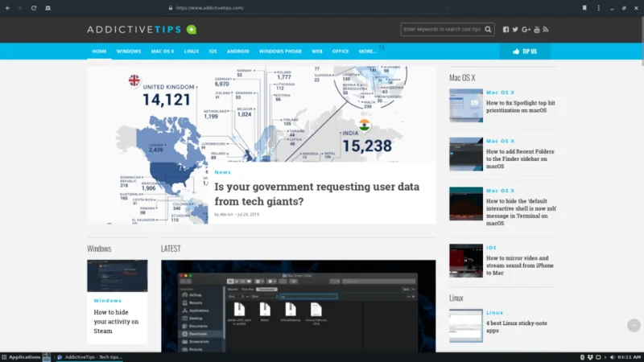Click the iPhone to Mac mirror thumbnail

[x=466, y=261]
